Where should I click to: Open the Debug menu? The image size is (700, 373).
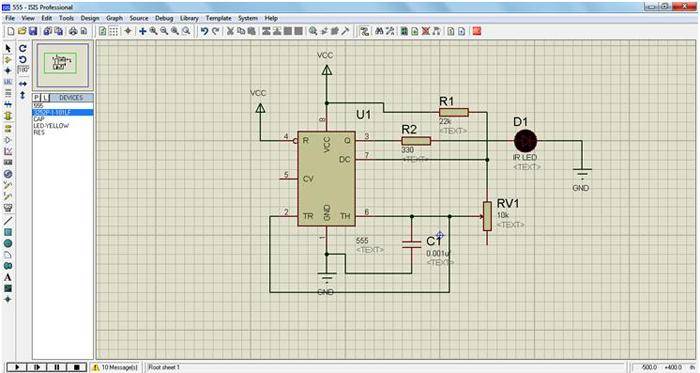click(164, 18)
